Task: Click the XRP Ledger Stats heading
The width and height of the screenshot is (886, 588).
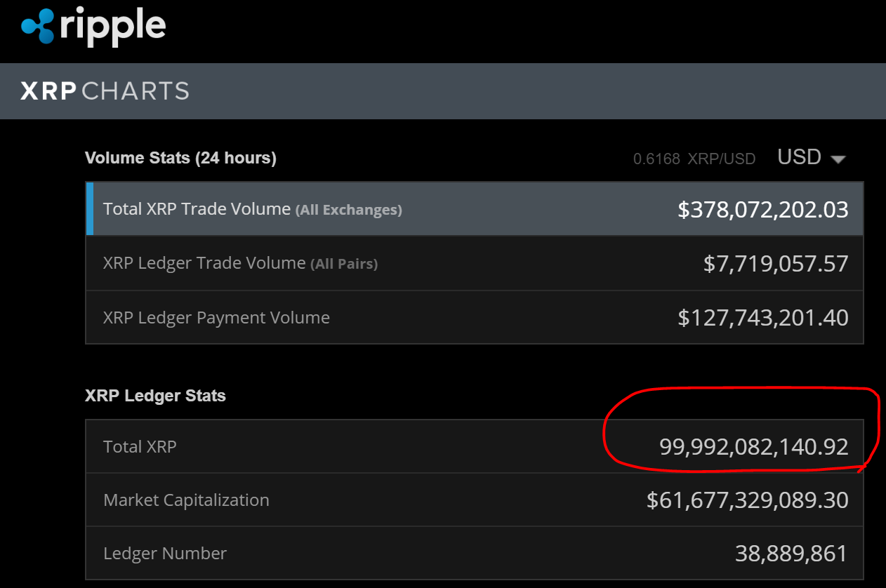Action: 155,396
